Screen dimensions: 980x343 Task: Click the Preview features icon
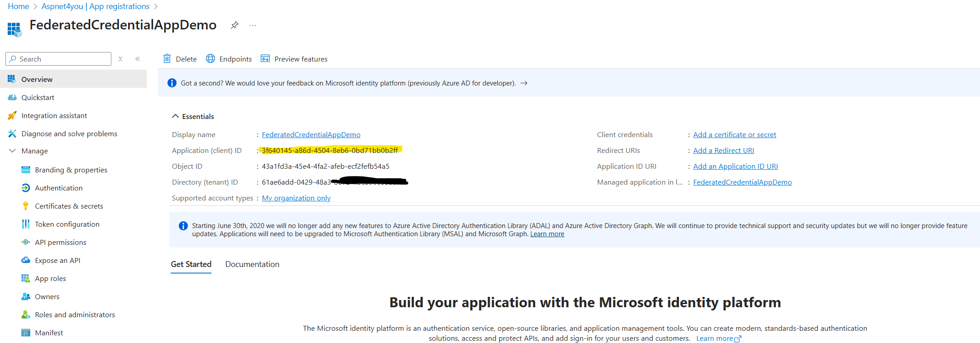(x=265, y=59)
